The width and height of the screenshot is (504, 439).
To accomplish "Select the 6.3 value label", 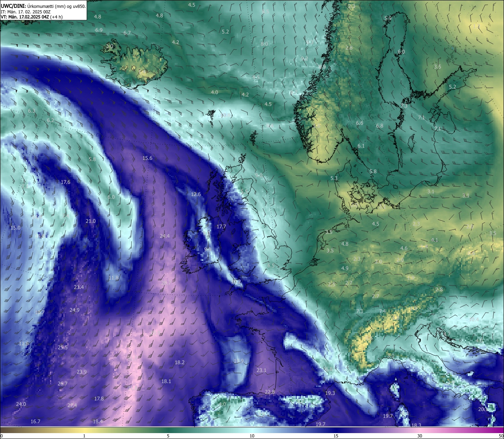I will [x=31, y=111].
